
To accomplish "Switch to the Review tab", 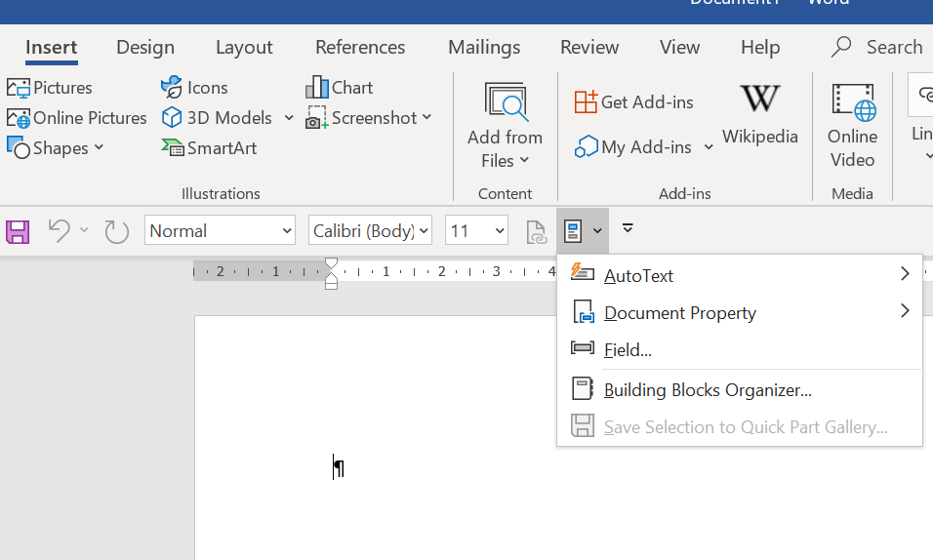I will point(589,47).
